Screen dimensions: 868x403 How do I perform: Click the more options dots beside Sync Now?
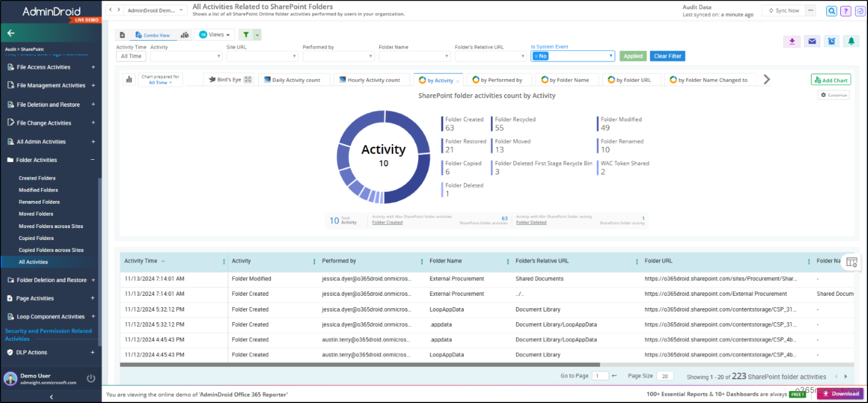point(811,11)
